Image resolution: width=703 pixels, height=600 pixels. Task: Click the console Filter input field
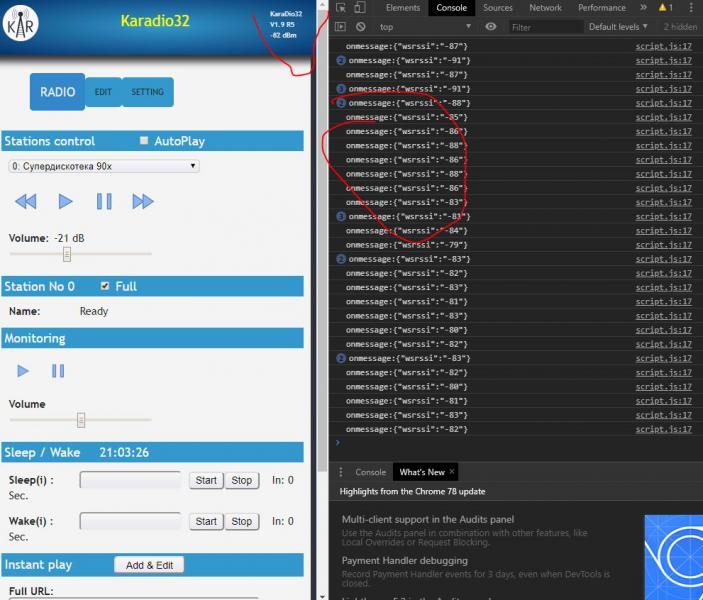545,27
